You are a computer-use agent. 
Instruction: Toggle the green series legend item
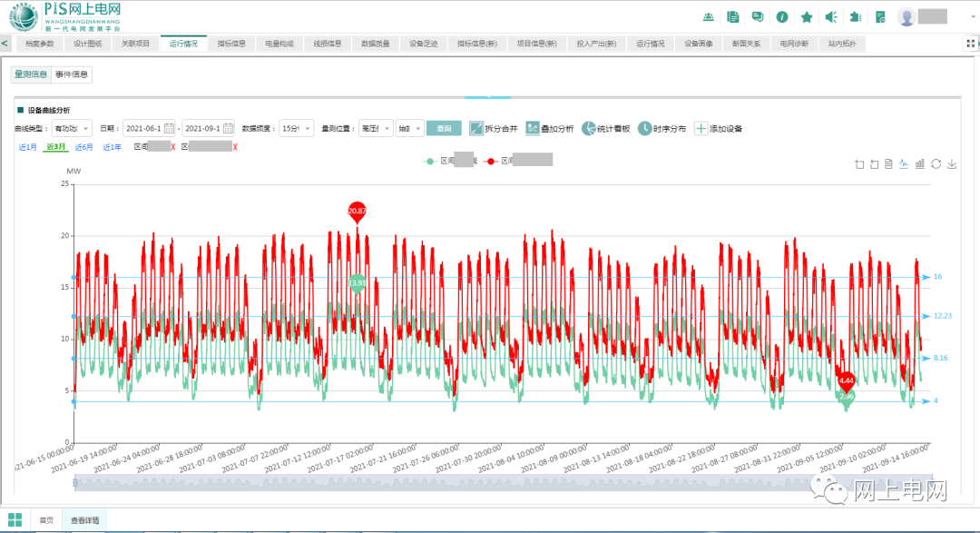pos(449,160)
